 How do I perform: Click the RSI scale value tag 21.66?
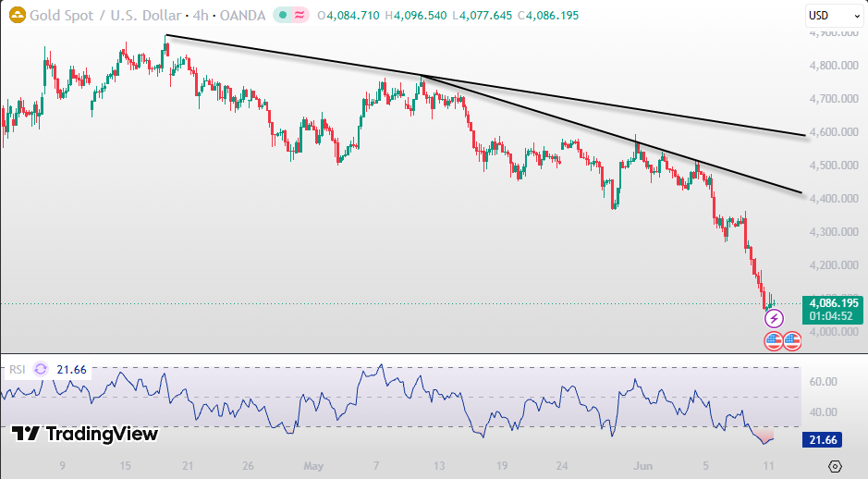pos(823,439)
